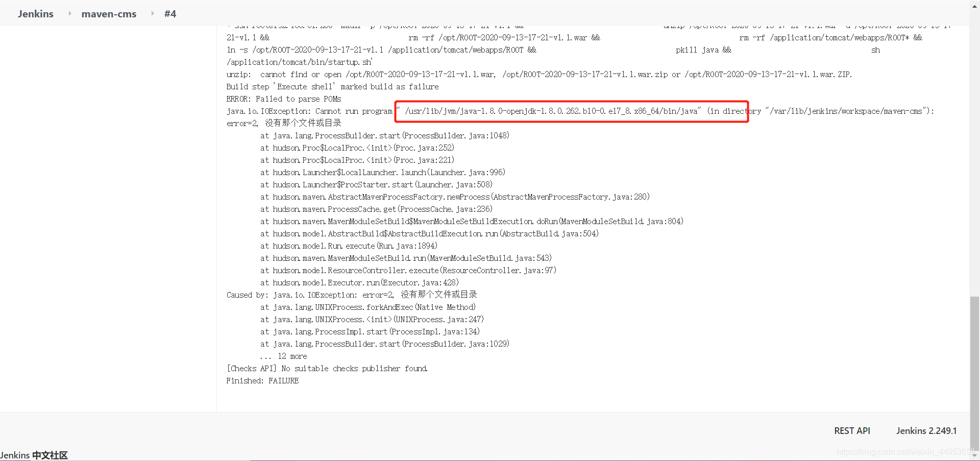The height and width of the screenshot is (461, 980).
Task: Click the '/application/tomcat/bin/startup.sh' line
Action: coord(300,62)
